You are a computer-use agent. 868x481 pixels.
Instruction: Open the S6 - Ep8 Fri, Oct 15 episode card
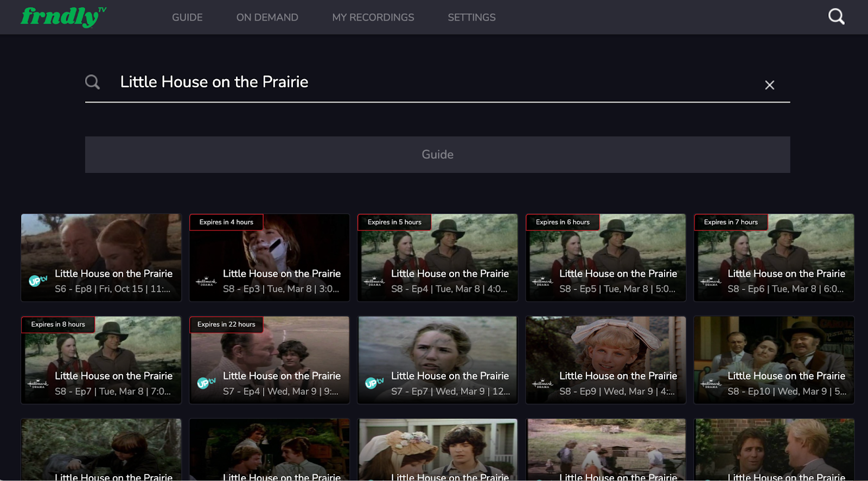click(x=101, y=258)
